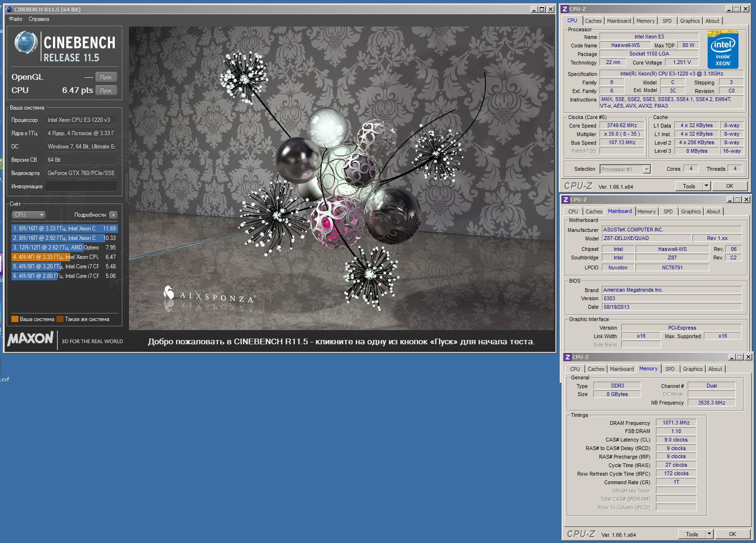Click OK in Memory CPU-Z window

coord(732,534)
